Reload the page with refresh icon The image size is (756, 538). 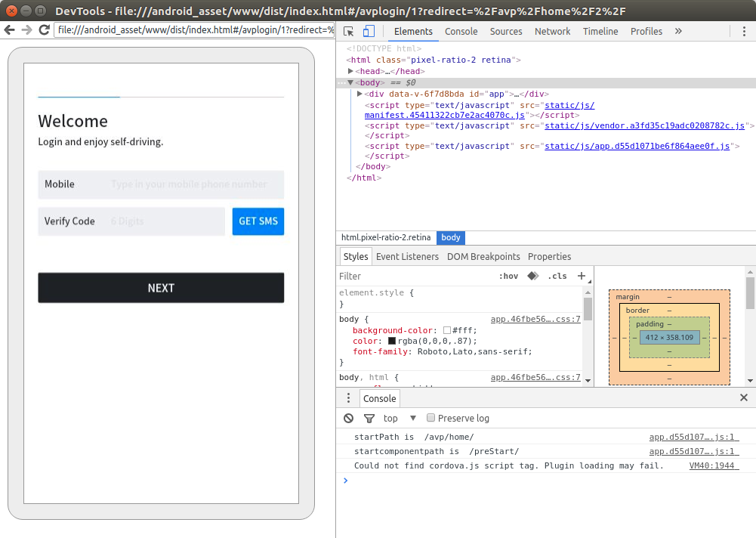[x=45, y=30]
